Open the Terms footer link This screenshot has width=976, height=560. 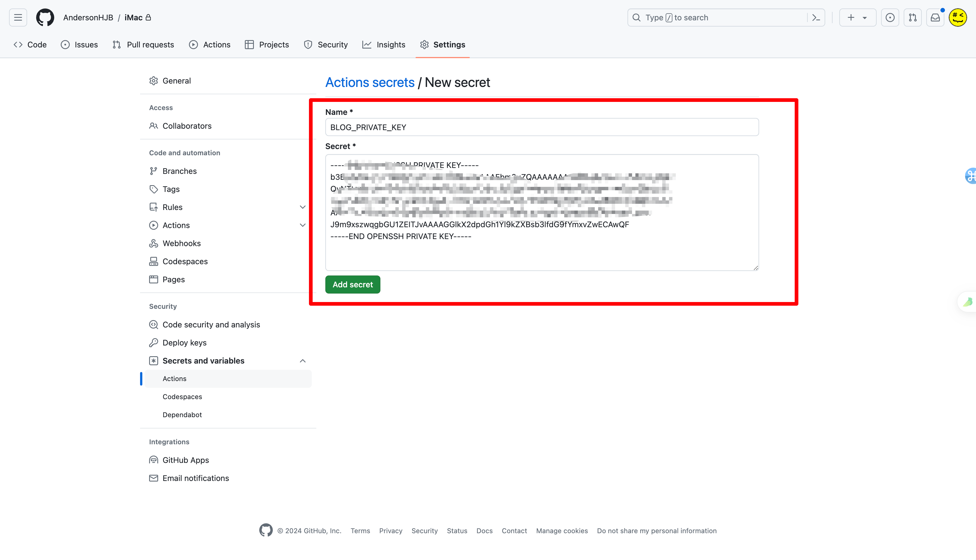(x=360, y=531)
